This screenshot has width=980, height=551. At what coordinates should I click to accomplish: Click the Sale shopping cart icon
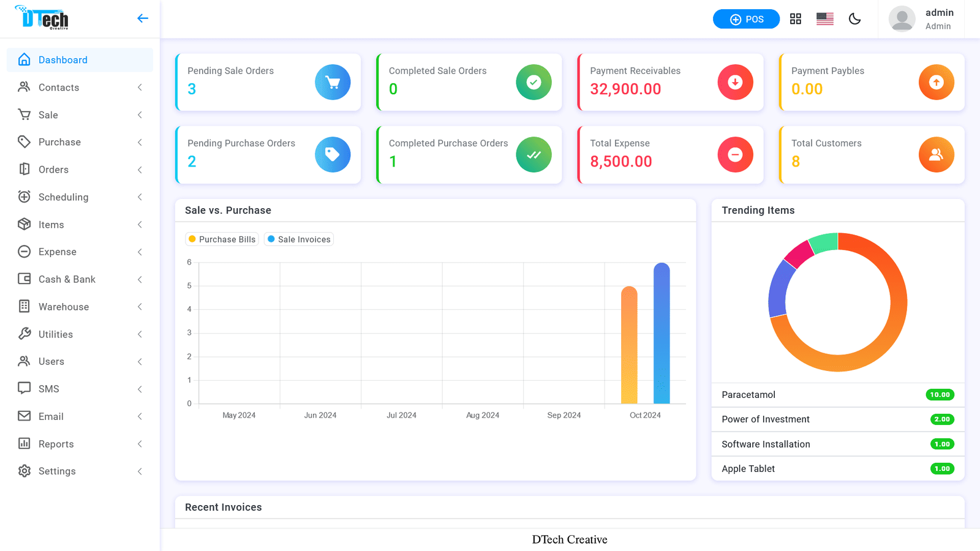pos(24,114)
